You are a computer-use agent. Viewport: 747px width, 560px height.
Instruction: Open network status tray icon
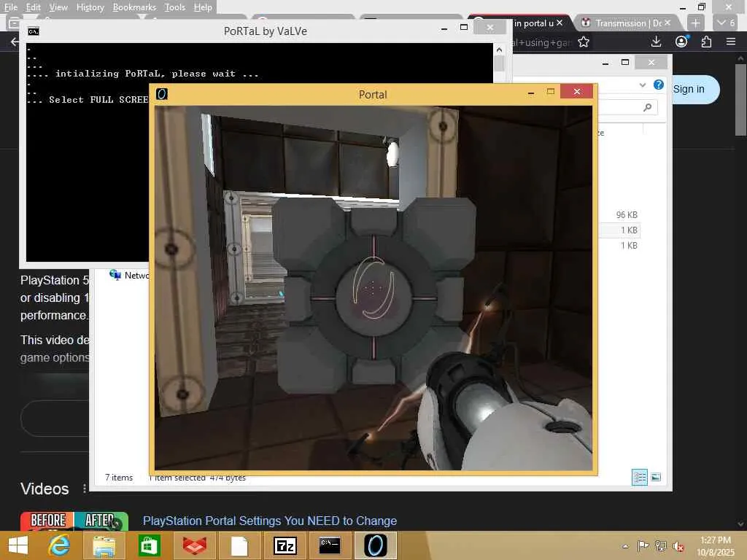[x=660, y=546]
